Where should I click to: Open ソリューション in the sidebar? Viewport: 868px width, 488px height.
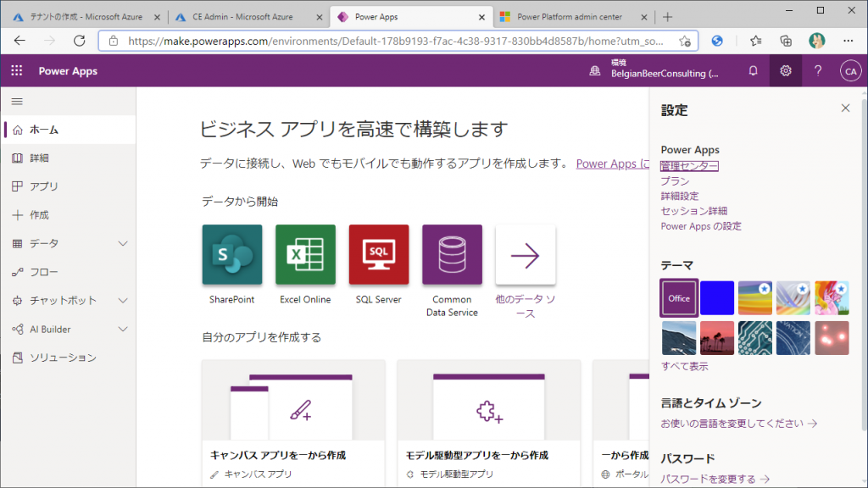coord(69,358)
